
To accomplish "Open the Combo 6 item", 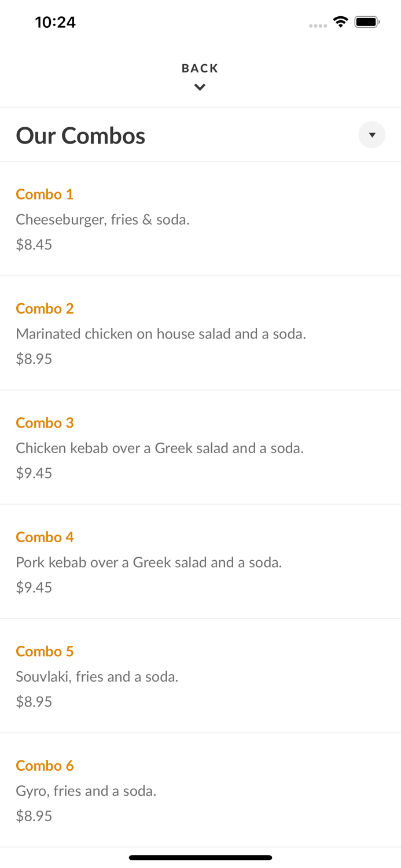I will pyautogui.click(x=45, y=766).
